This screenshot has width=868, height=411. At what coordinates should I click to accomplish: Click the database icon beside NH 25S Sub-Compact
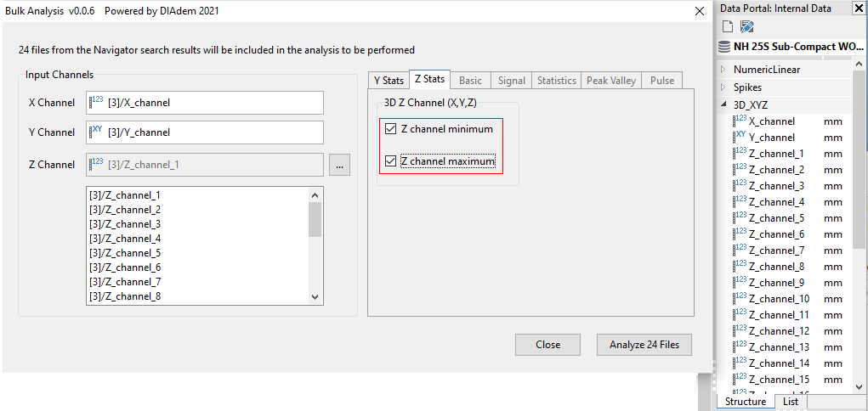(724, 48)
